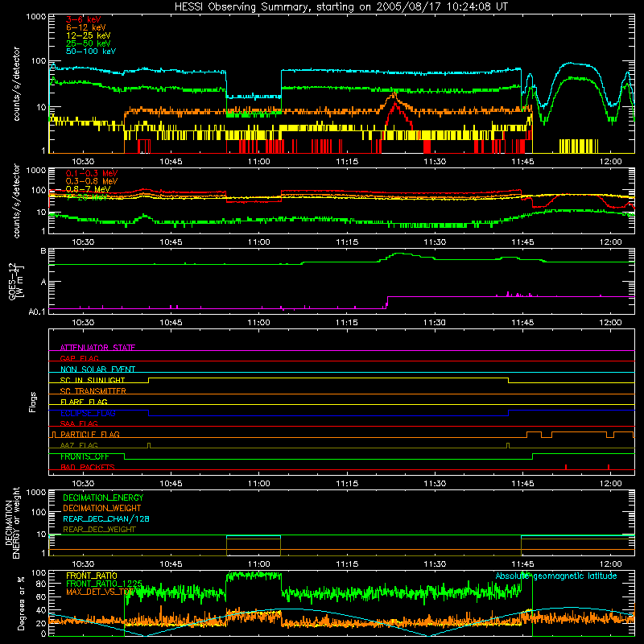Select the FRONT_RATIO legend label

tap(92, 576)
